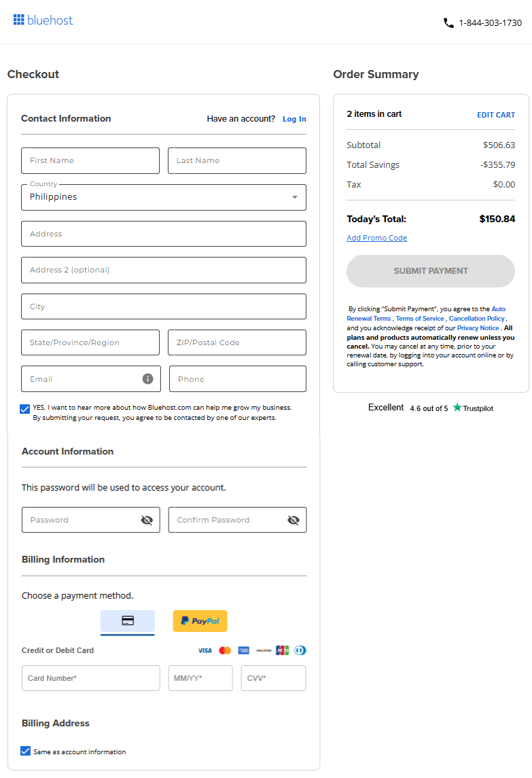Click the phone icon next to support number

click(448, 22)
